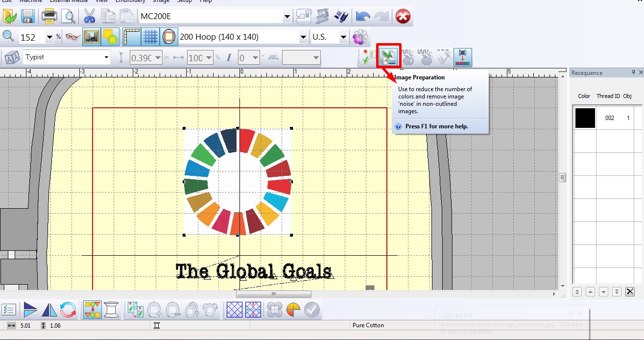The height and width of the screenshot is (340, 644).
Task: Click the Paste clipboard icon
Action: (127, 16)
